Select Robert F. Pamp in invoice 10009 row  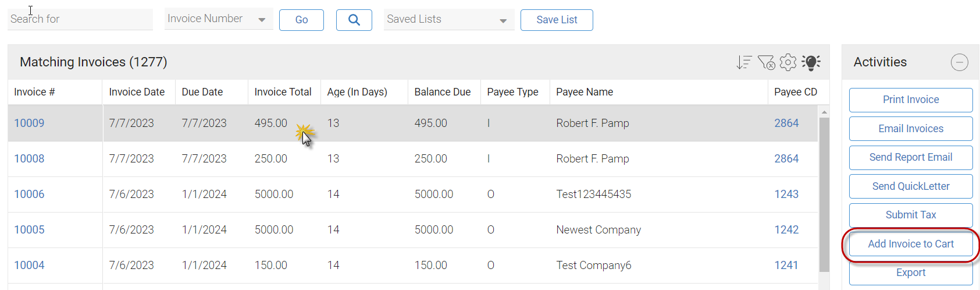coord(593,123)
